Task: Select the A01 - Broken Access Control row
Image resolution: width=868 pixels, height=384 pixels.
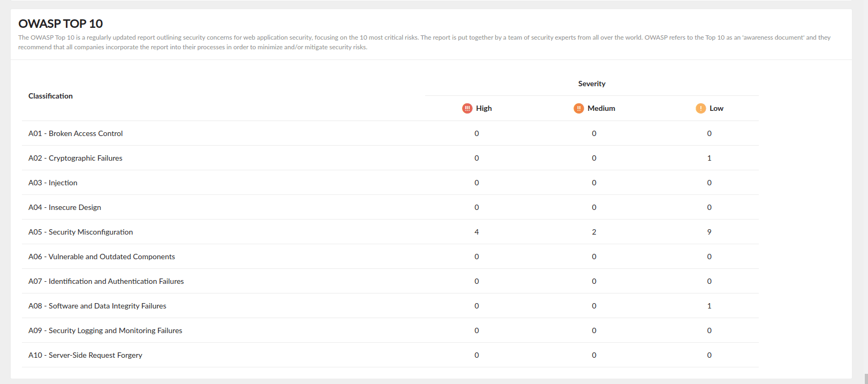Action: (76, 133)
